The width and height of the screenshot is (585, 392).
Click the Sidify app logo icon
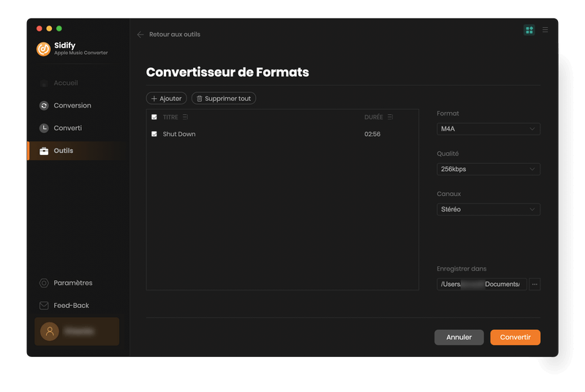tap(43, 49)
